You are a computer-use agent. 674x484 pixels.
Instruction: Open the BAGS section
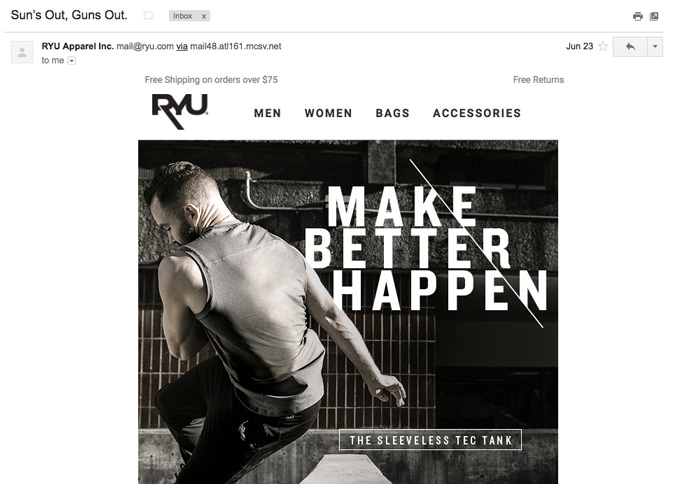click(x=392, y=113)
